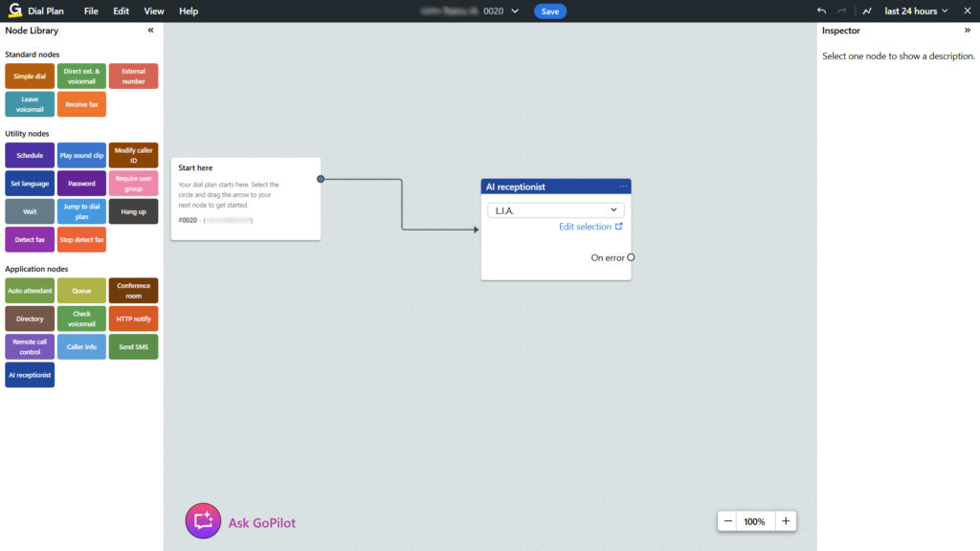This screenshot has height=551, width=980.
Task: Zoom out with the minus button
Action: click(x=728, y=521)
